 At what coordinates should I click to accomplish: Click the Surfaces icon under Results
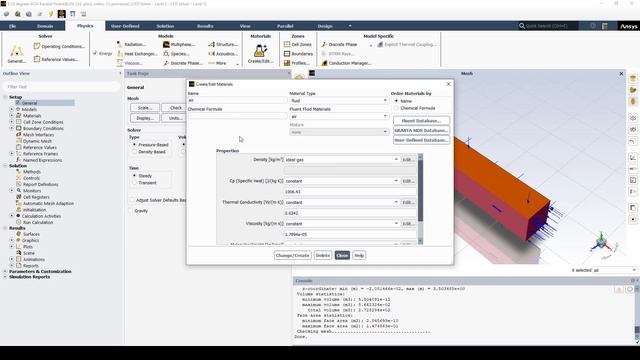pos(18,234)
